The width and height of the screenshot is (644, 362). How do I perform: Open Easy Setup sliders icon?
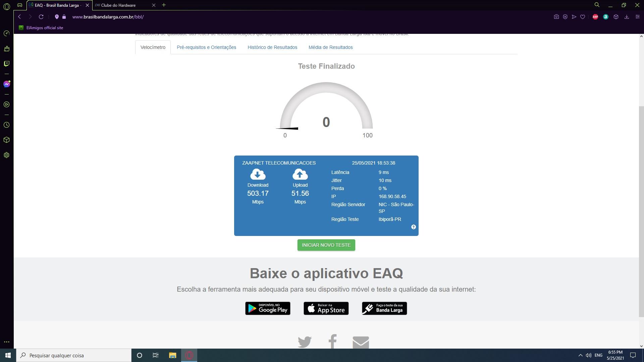pyautogui.click(x=638, y=17)
